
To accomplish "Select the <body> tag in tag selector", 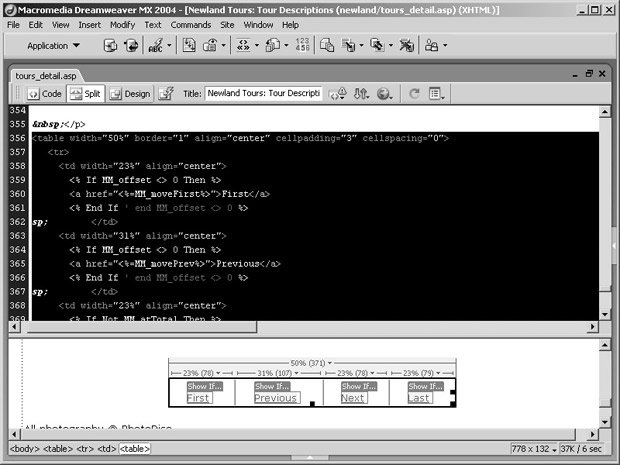I will pyautogui.click(x=25, y=449).
